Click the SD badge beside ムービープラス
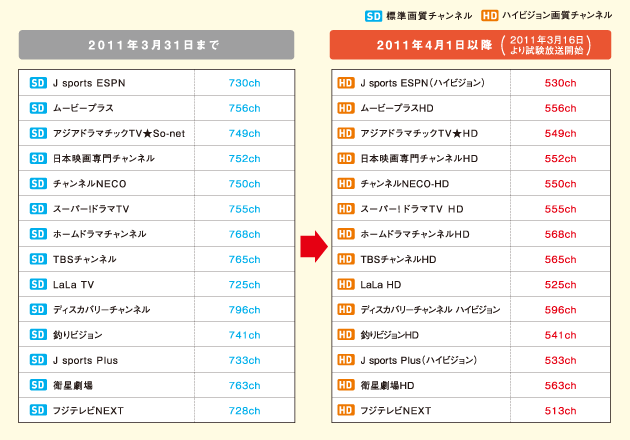The image size is (630, 440). 38,108
